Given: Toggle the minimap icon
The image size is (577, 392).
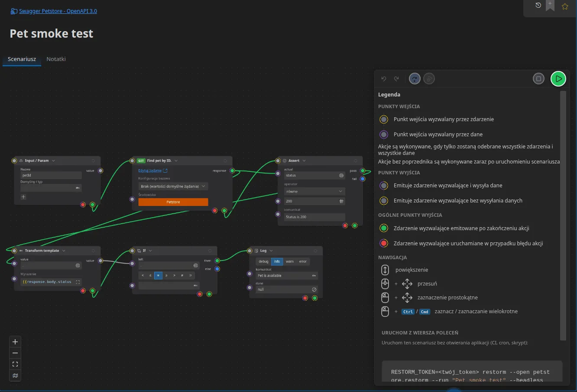Looking at the screenshot, I should (x=15, y=376).
